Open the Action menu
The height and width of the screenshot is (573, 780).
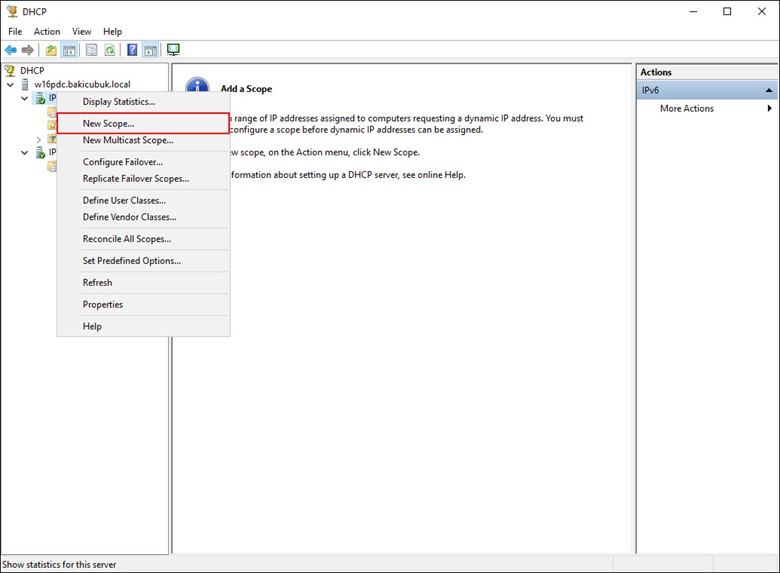pos(47,31)
